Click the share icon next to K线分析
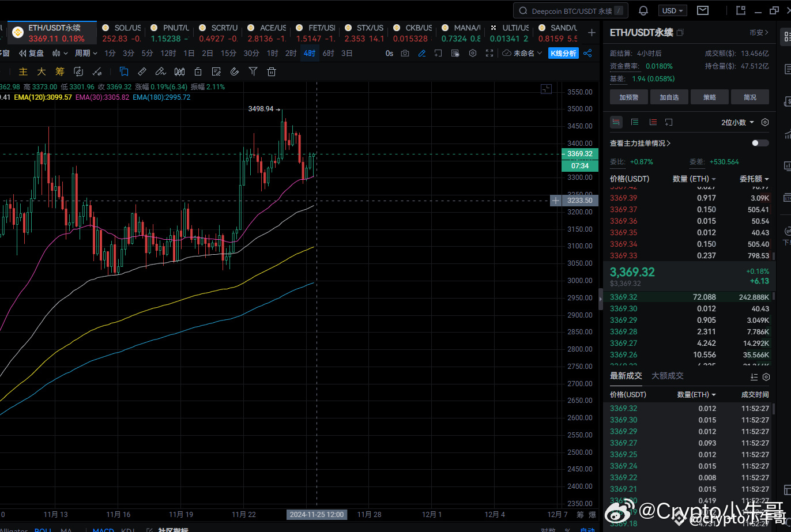Viewport: 791px width, 532px height. 587,53
